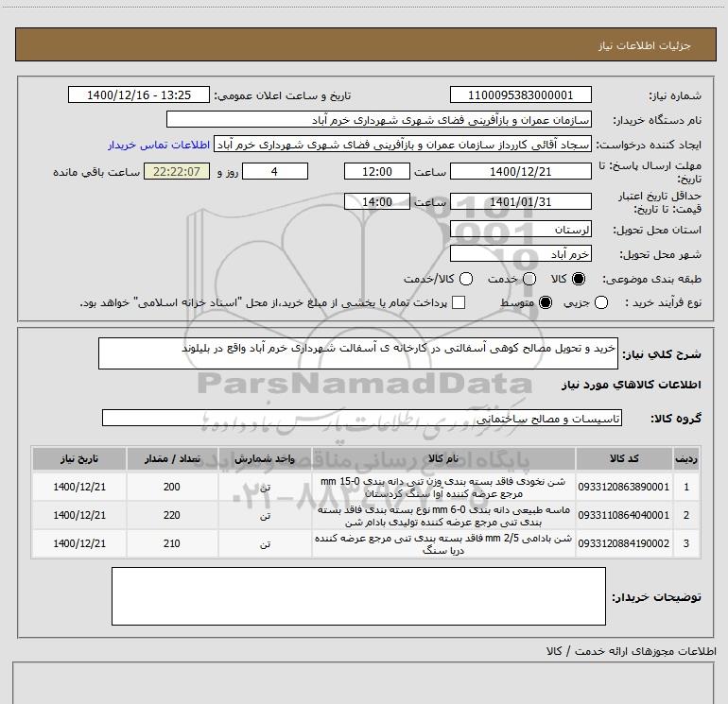Click the response deadline date 1400/12/21 field
Viewport: 728px width, 704px height.
coord(520,172)
